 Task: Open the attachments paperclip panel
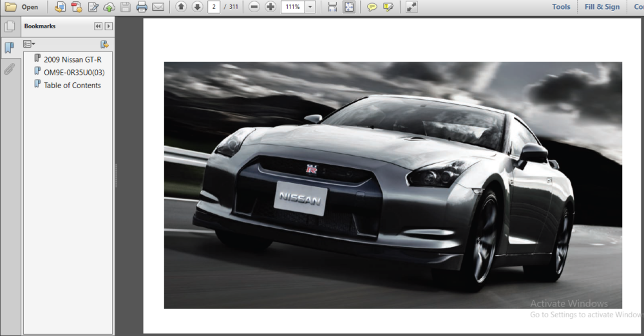click(10, 69)
